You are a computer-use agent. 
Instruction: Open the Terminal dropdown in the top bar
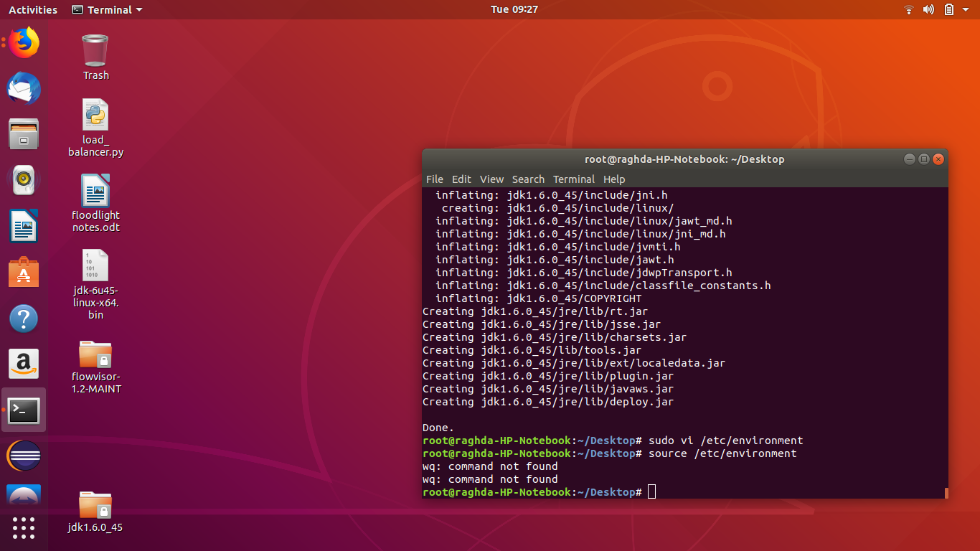(106, 9)
